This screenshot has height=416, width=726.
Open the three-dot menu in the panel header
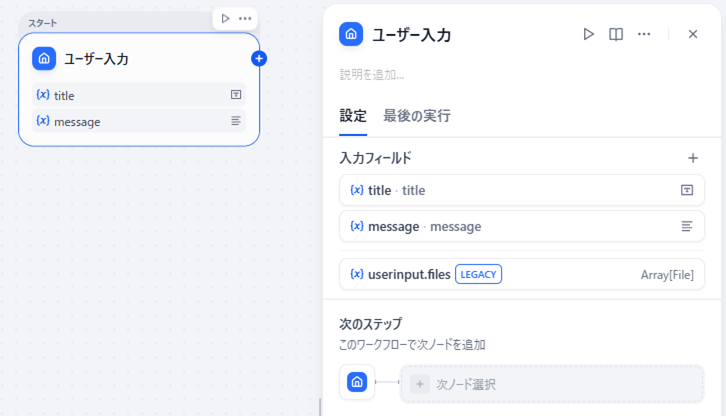pos(645,34)
